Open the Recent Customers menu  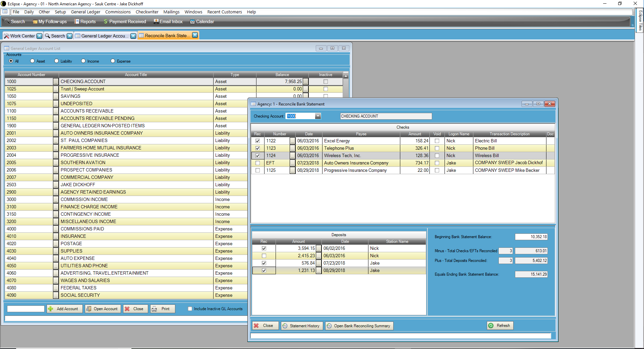[x=225, y=12]
